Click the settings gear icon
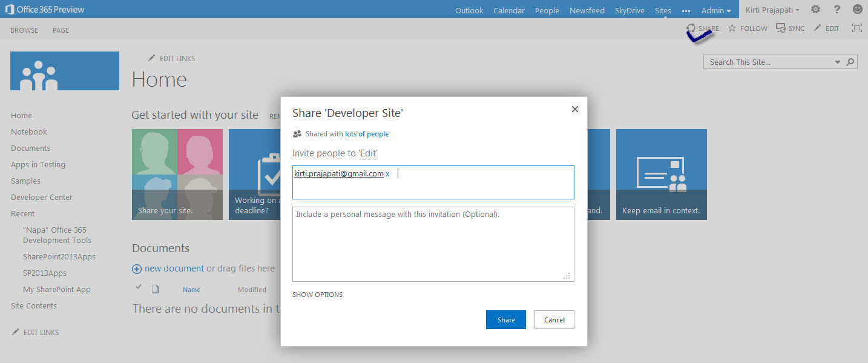 (815, 10)
